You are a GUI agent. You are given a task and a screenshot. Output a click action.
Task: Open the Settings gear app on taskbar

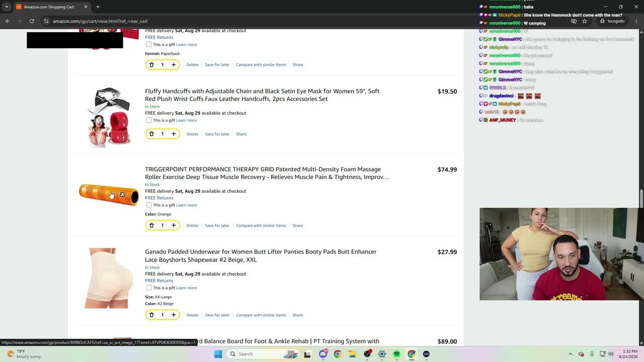coord(382,354)
